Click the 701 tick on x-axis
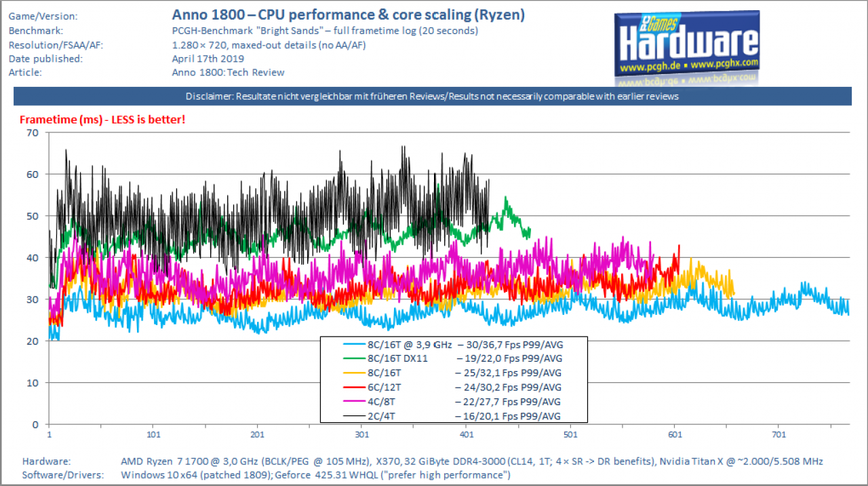Image resolution: width=868 pixels, height=486 pixels. click(778, 434)
